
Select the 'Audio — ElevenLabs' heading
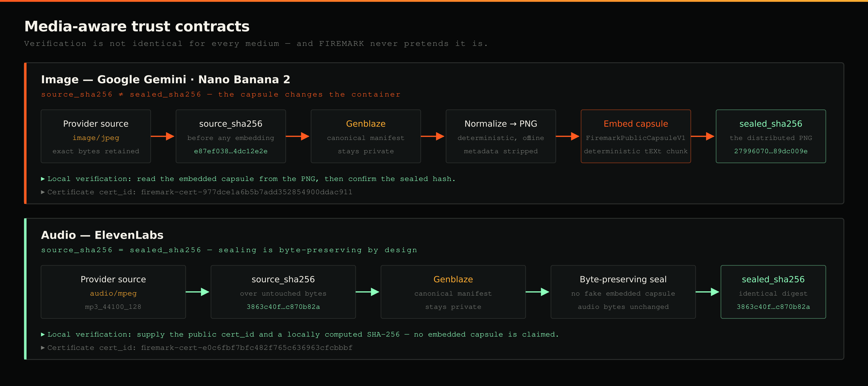(x=102, y=235)
